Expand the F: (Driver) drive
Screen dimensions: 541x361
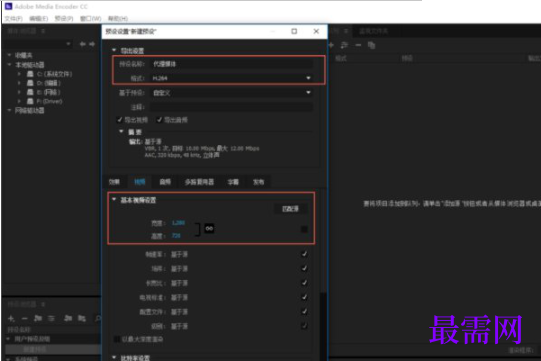[x=19, y=101]
